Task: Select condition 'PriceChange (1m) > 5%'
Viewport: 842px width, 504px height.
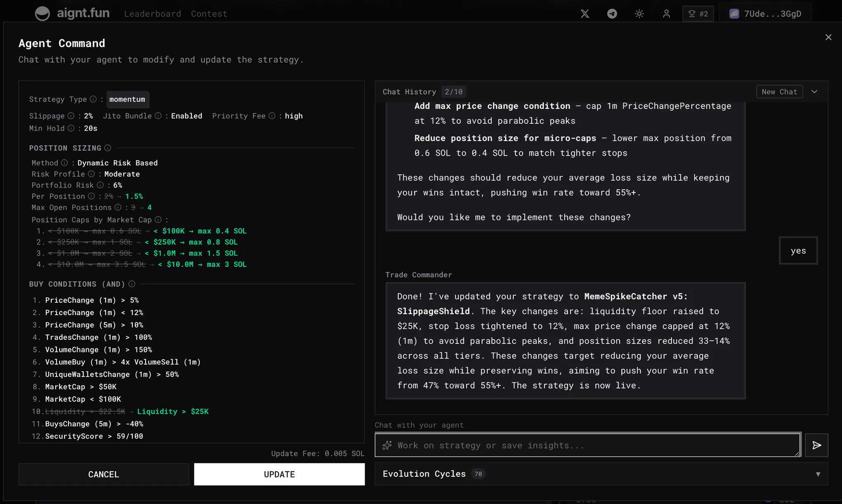Action: point(92,300)
